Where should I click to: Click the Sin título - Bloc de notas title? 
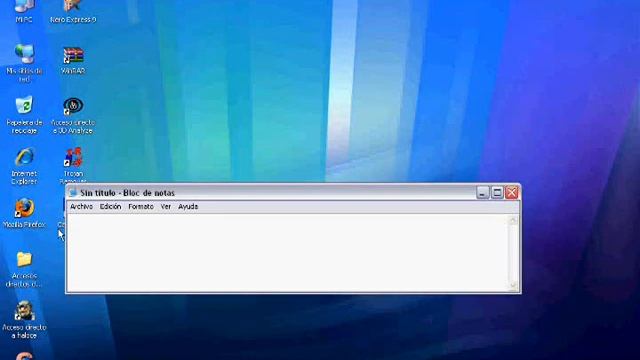tap(127, 193)
